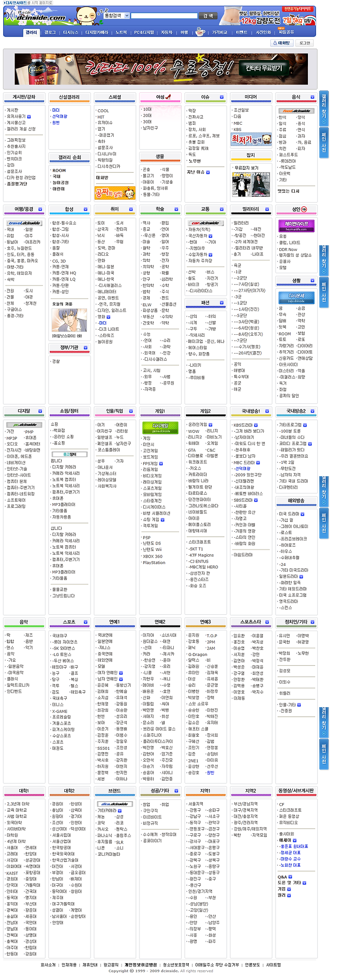Open the PlayStation gallery link
Image resolution: width=338 pixels, height=980 pixels.
tap(154, 563)
